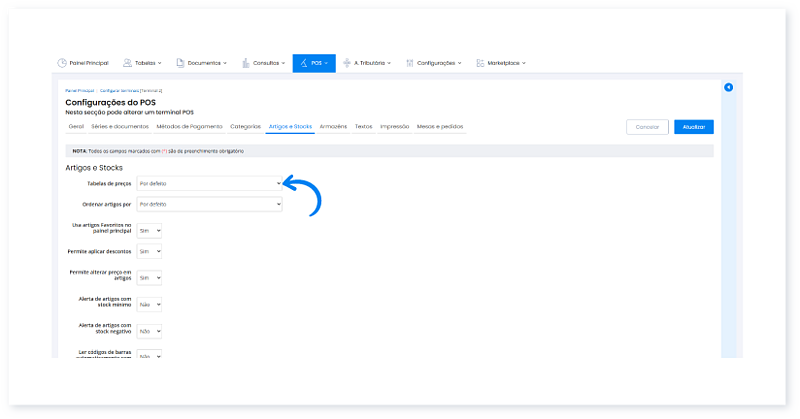The height and width of the screenshot is (419, 800).
Task: Click the Tabelas menu icon
Action: (127, 63)
